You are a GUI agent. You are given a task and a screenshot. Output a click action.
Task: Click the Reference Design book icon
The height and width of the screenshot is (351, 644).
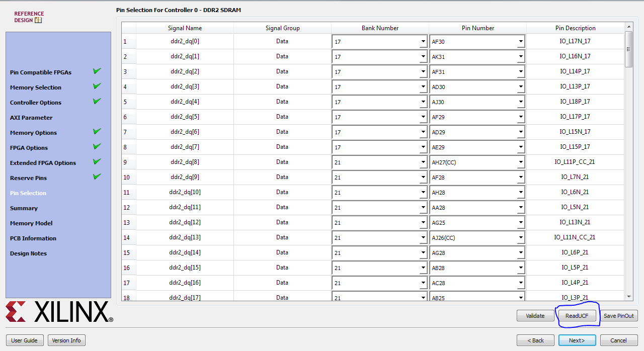tap(38, 21)
